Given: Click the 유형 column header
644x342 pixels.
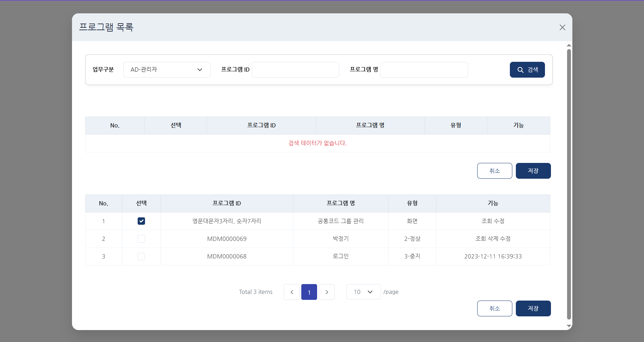Looking at the screenshot, I should pyautogui.click(x=456, y=125).
